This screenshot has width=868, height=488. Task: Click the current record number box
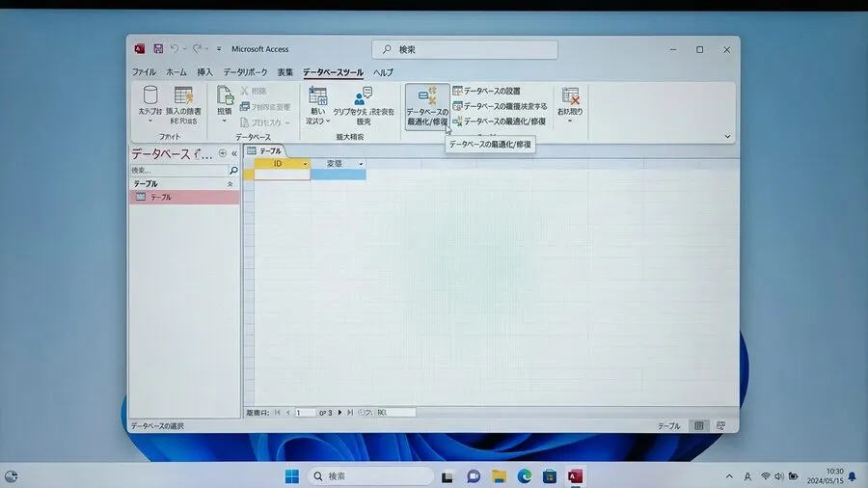tap(305, 412)
